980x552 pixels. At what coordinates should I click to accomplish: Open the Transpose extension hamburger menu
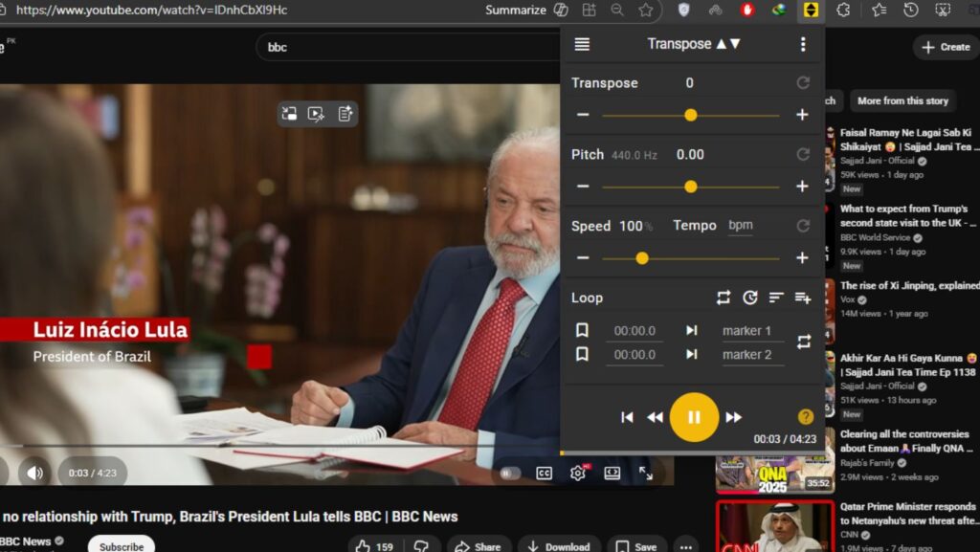[x=582, y=44]
